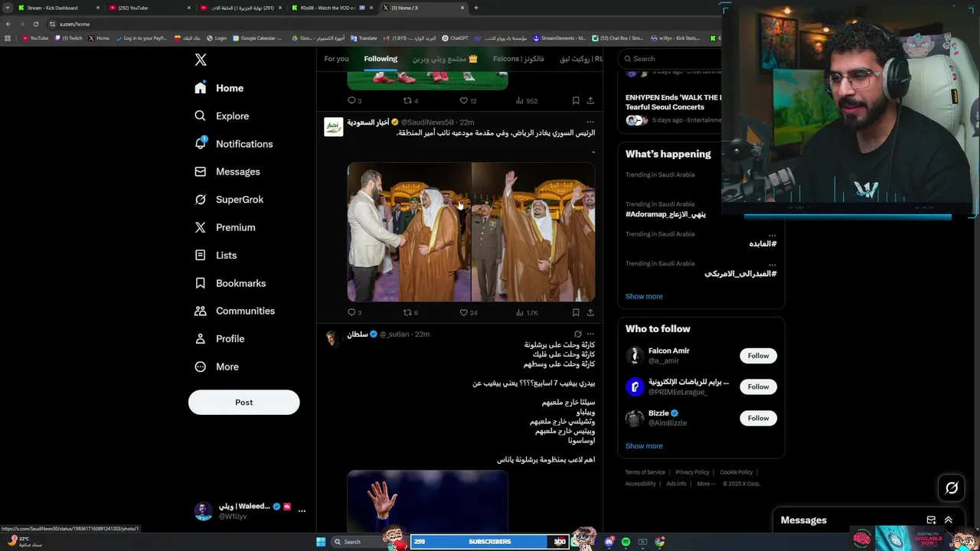This screenshot has width=980, height=551.
Task: Reply to the SaudiNews50 post
Action: 354,312
